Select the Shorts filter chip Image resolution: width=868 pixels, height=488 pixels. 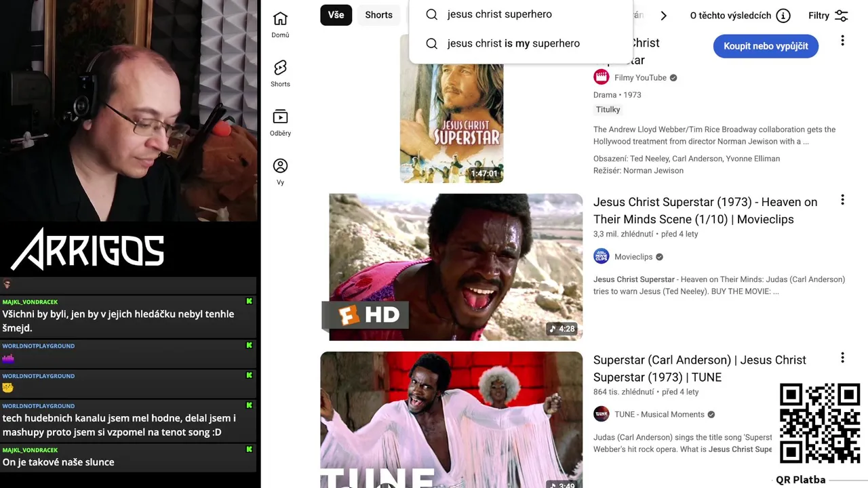click(378, 15)
